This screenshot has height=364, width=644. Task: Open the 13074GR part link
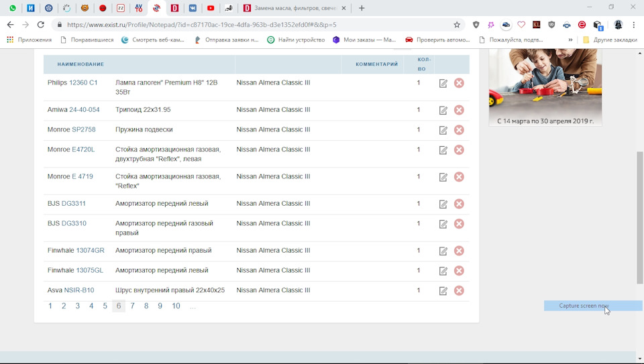(90, 250)
